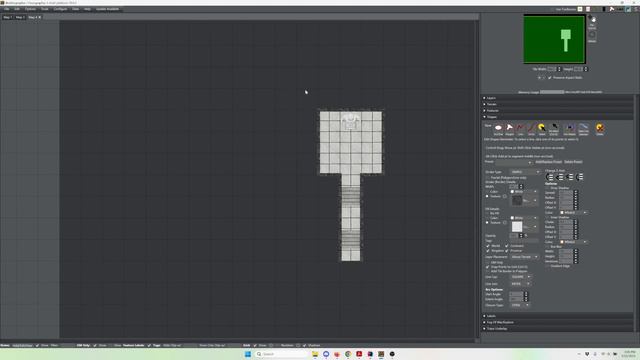Choose the yellow Select shape tool
Image resolution: width=640 pixels, height=360 pixels.
542,128
